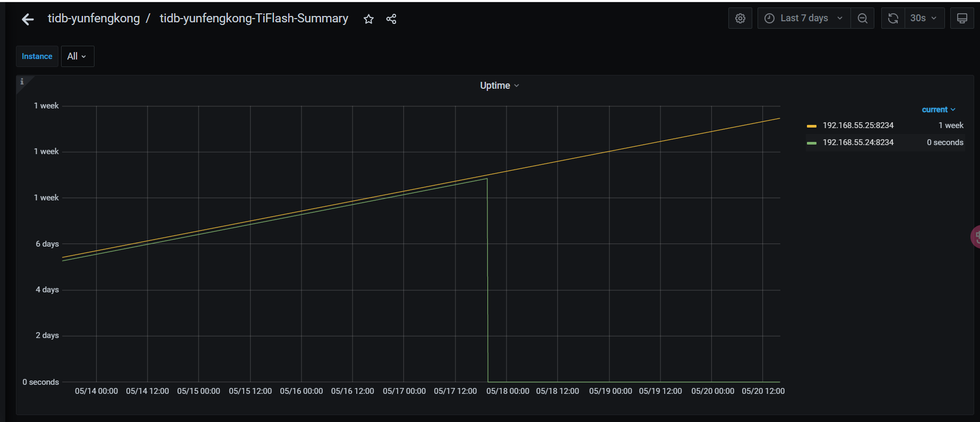Screen dimensions: 980x422
Task: Click the panel info icon
Action: coord(22,81)
